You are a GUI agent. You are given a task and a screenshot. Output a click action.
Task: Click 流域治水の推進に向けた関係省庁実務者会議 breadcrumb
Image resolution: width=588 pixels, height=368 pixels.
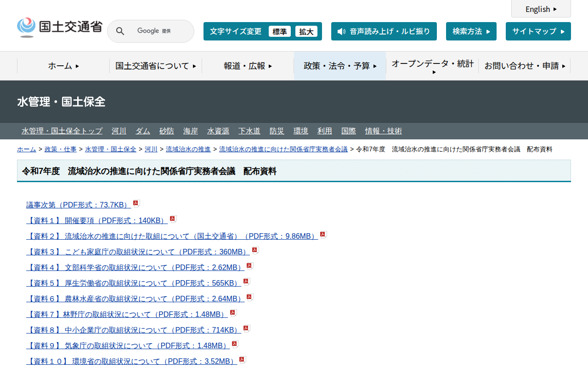tap(283, 149)
